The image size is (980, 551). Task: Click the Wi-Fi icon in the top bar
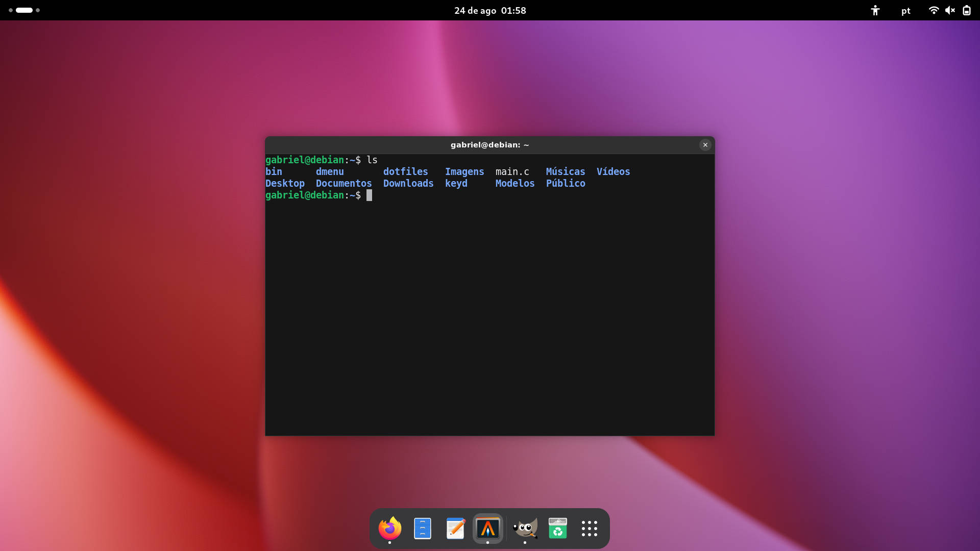click(934, 10)
